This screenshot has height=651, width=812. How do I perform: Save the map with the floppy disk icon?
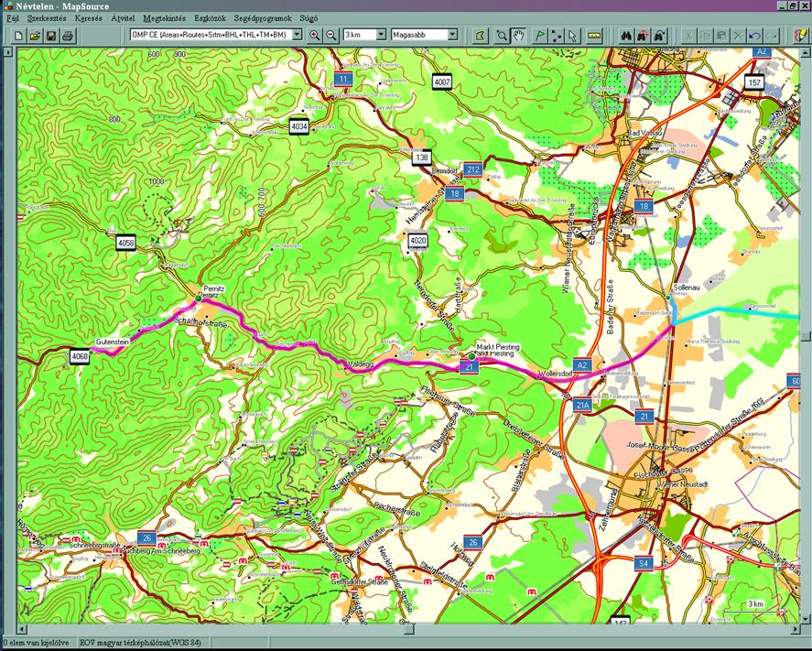[50, 36]
